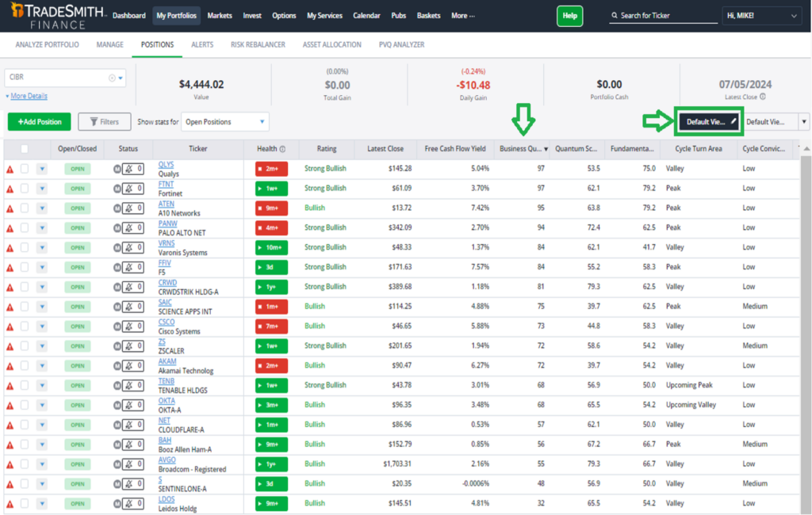Open the Options menu
The width and height of the screenshot is (812, 515).
click(285, 16)
